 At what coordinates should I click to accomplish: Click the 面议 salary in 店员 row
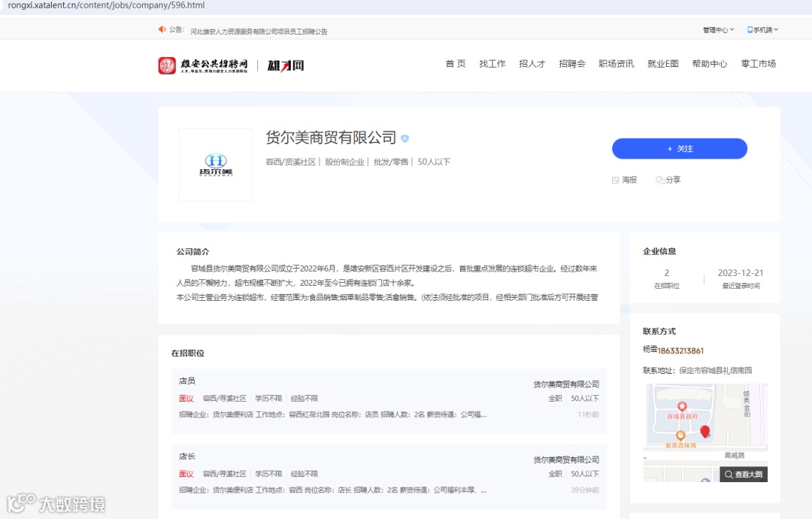point(186,399)
